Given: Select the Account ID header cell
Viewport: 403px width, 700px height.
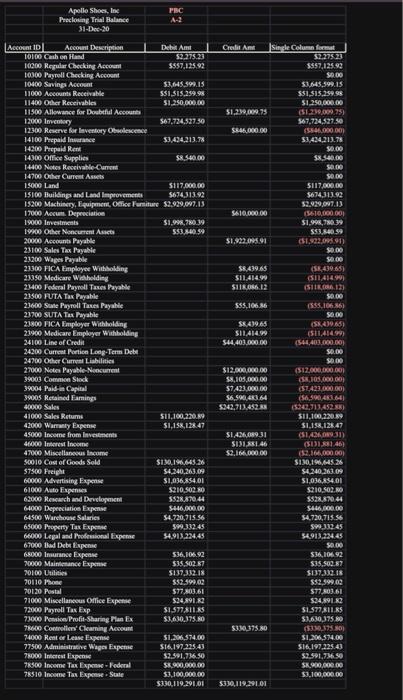Looking at the screenshot, I should tap(24, 47).
